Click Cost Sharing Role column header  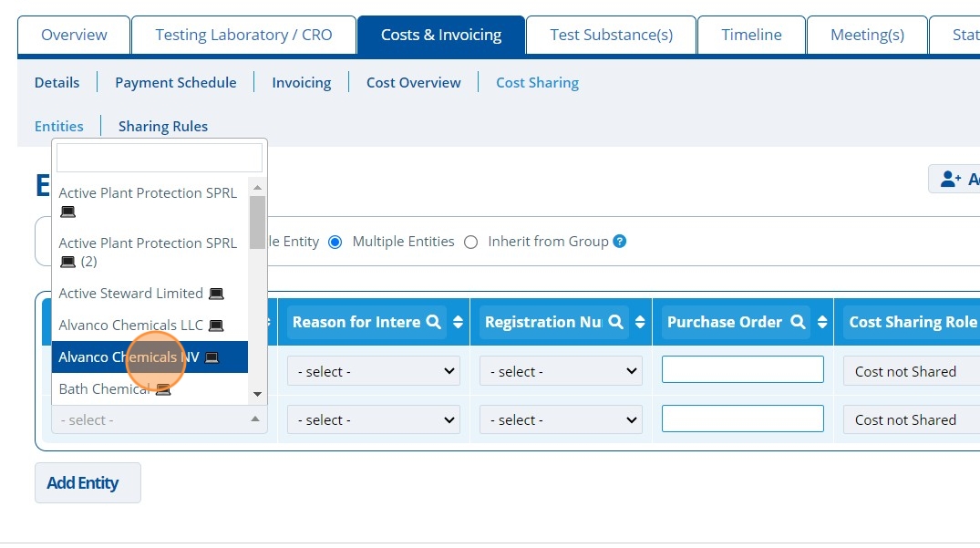tap(913, 322)
